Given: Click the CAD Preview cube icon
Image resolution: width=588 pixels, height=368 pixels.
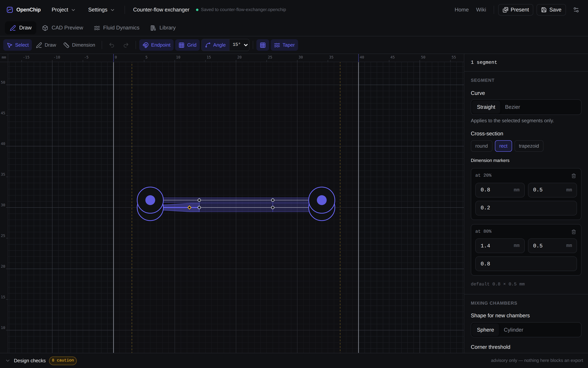Looking at the screenshot, I should (x=45, y=28).
